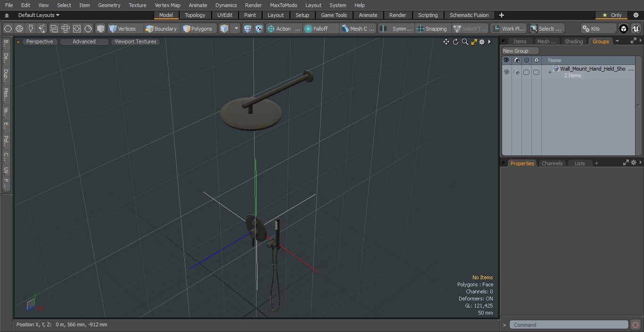This screenshot has height=332, width=644.
Task: Click the viewport zoom magnifier icon
Action: tap(465, 42)
